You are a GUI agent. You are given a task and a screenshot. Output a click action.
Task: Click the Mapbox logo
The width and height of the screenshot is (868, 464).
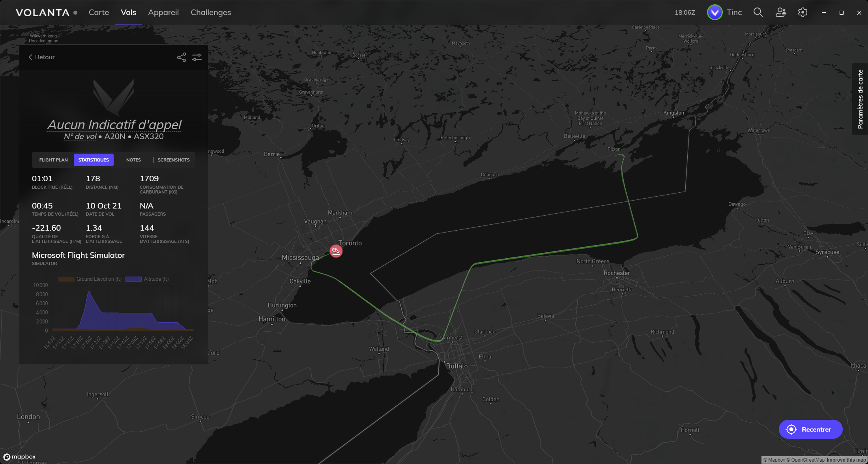pyautogui.click(x=20, y=457)
